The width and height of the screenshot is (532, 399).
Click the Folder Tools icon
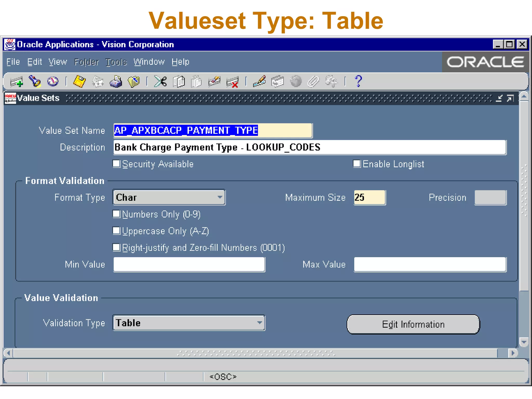(331, 82)
